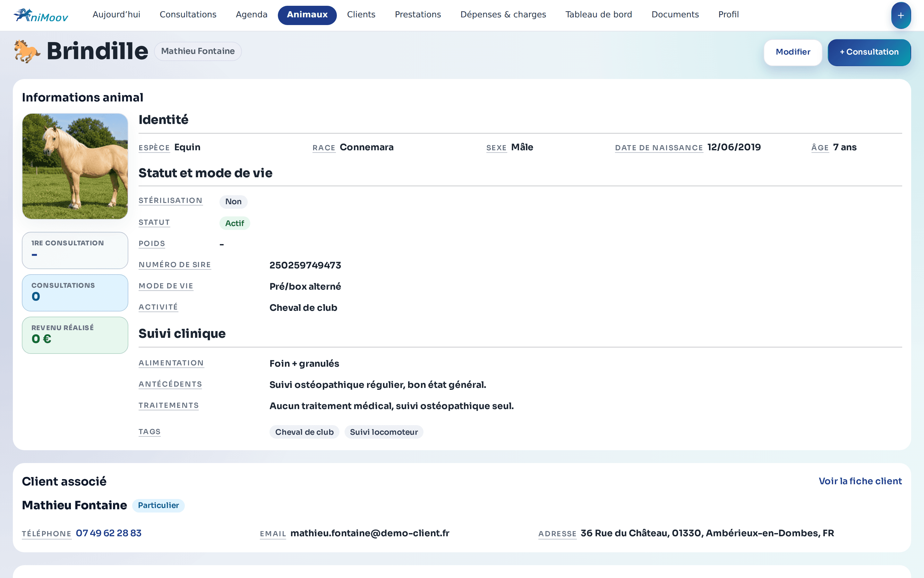Go to Tableau de bord

[599, 14]
